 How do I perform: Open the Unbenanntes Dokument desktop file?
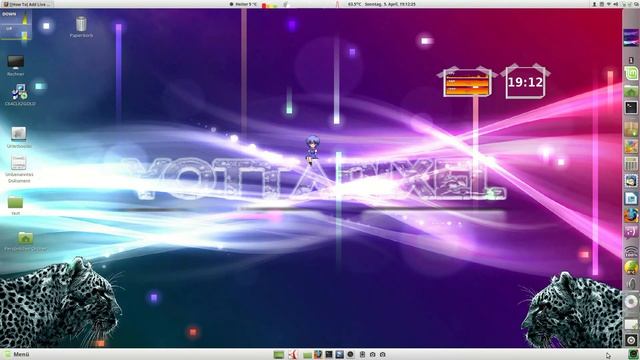click(19, 168)
